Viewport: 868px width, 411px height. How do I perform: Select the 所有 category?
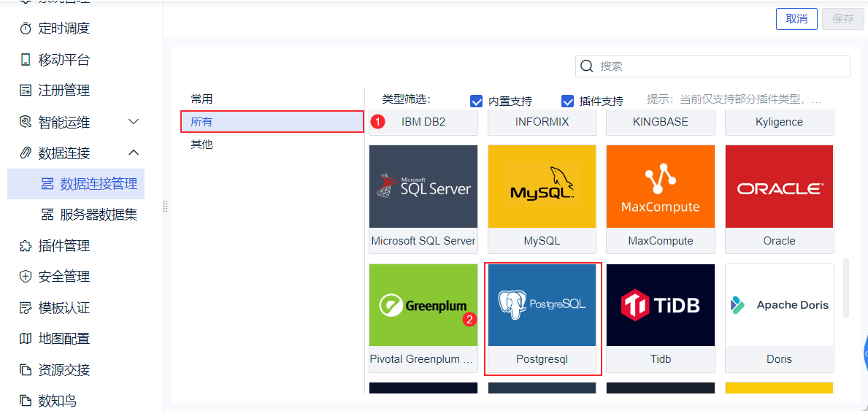[272, 122]
